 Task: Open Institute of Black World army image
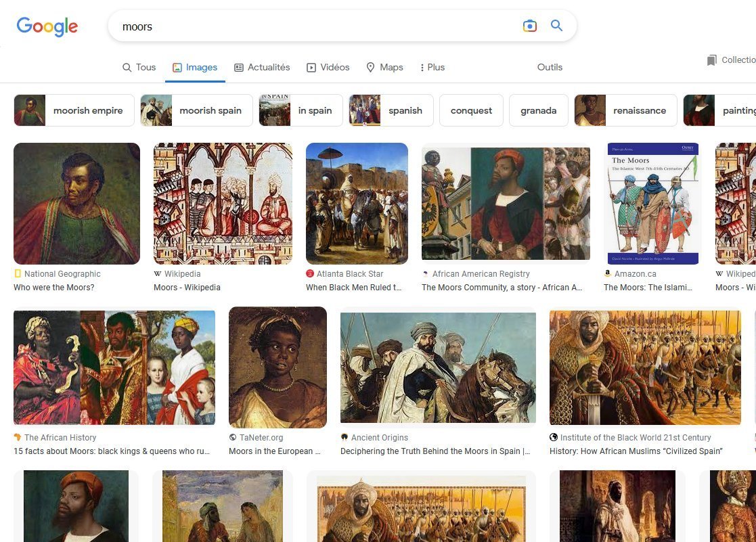coord(645,367)
